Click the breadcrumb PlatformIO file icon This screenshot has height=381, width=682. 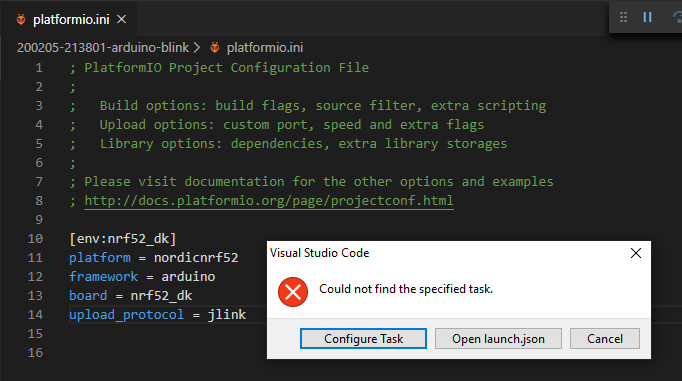[214, 47]
